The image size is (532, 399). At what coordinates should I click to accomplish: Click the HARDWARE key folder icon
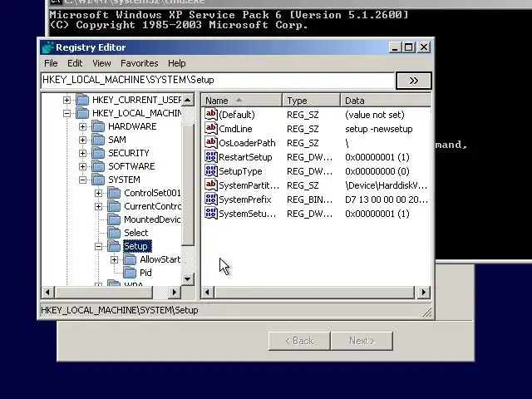tap(98, 126)
